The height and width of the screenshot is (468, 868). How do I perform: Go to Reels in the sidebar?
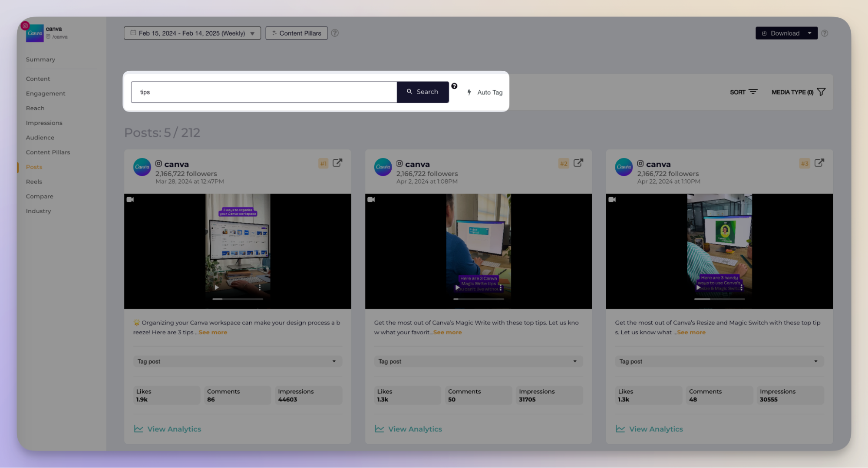(x=34, y=182)
